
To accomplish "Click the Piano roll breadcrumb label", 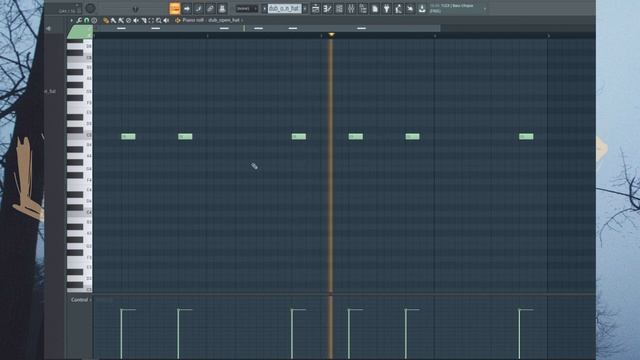I will click(193, 20).
